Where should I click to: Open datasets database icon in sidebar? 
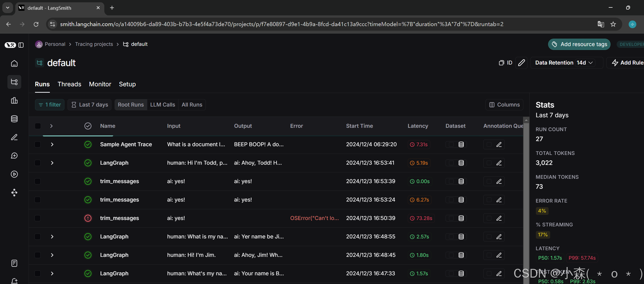pos(14,119)
